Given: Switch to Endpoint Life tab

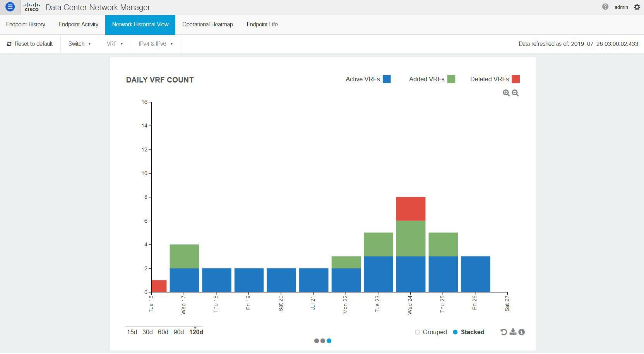Looking at the screenshot, I should pos(262,24).
